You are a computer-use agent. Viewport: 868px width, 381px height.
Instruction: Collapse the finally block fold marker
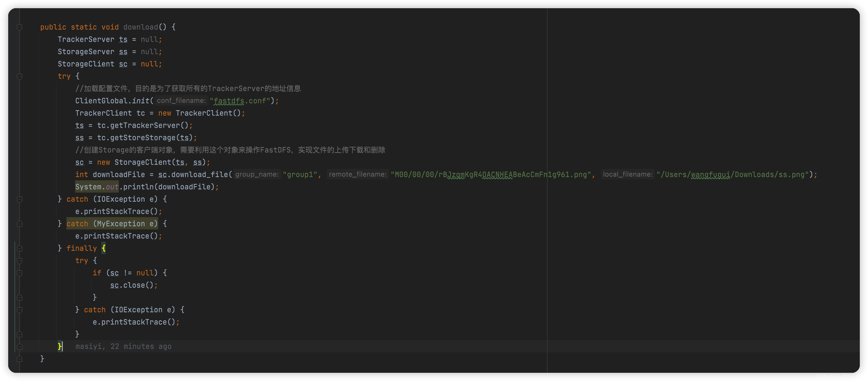click(x=20, y=248)
